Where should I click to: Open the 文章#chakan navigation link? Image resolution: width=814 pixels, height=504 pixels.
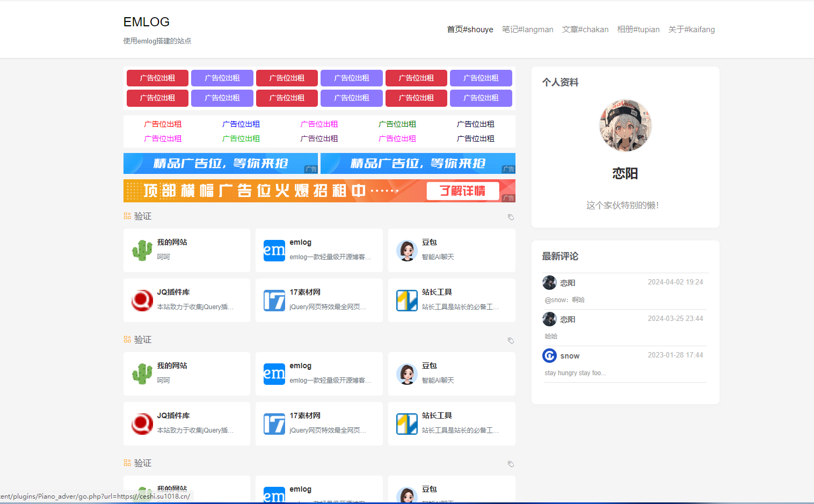pyautogui.click(x=585, y=30)
